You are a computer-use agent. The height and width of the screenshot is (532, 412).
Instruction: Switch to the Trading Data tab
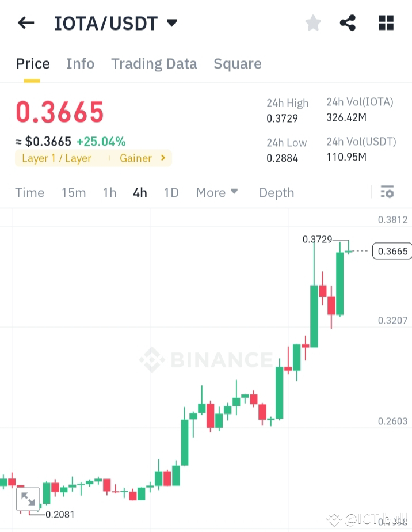[154, 64]
